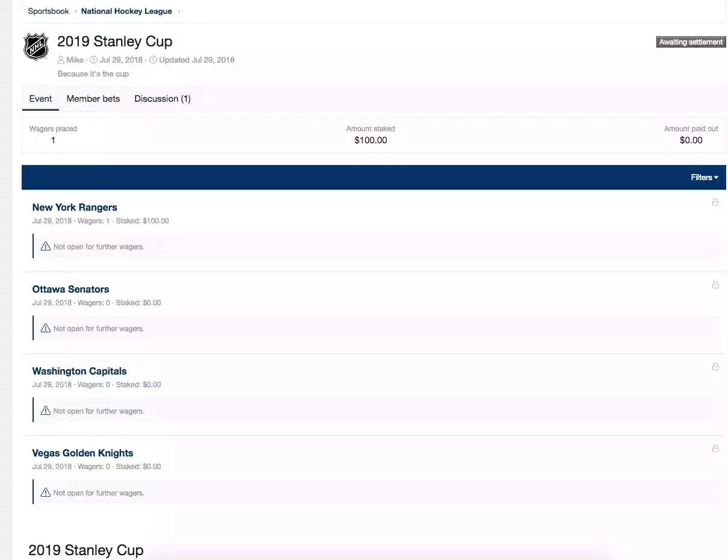Screen dimensions: 728x560
Task: Go to Sportsbook breadcrumb
Action: [x=49, y=11]
